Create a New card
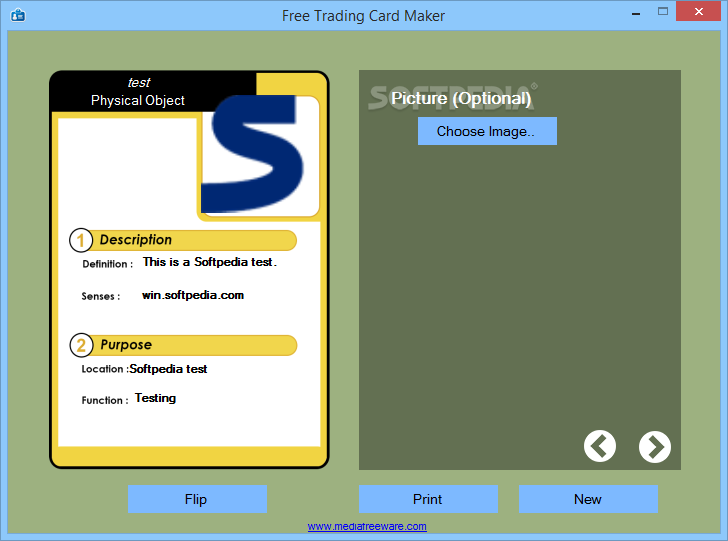 (x=588, y=499)
